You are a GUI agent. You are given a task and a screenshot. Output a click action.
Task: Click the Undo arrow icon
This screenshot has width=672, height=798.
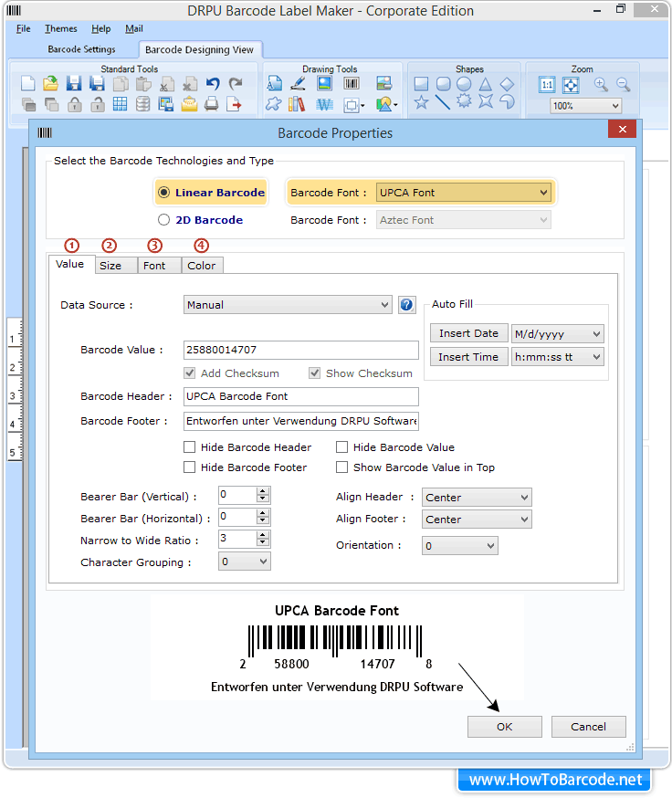(x=213, y=84)
